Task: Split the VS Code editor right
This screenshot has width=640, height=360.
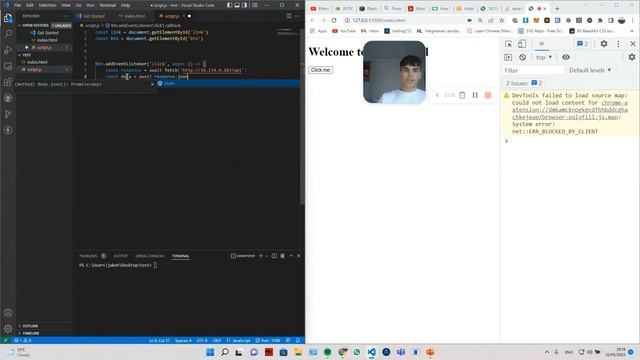Action: pyautogui.click(x=289, y=16)
